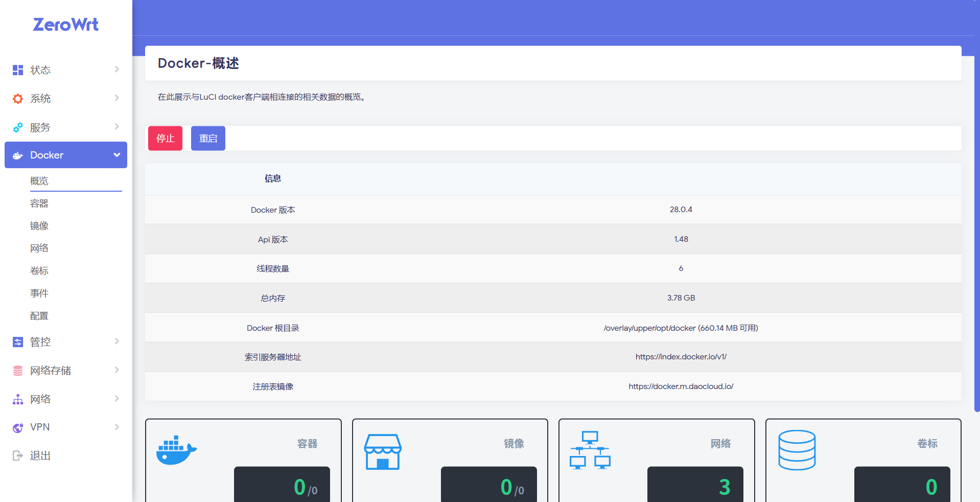Click the red 停止 button

pos(165,139)
